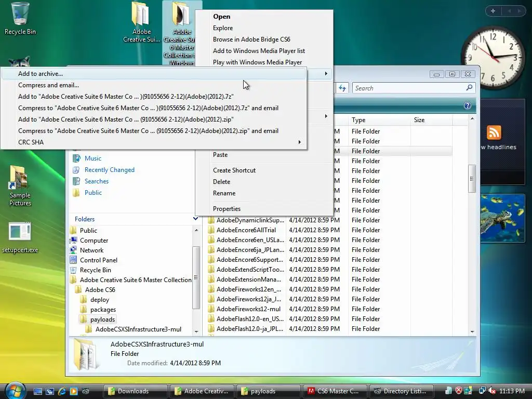Image resolution: width=532 pixels, height=399 pixels.
Task: Switch to CS6 Master C... taskbar window
Action: 334,391
